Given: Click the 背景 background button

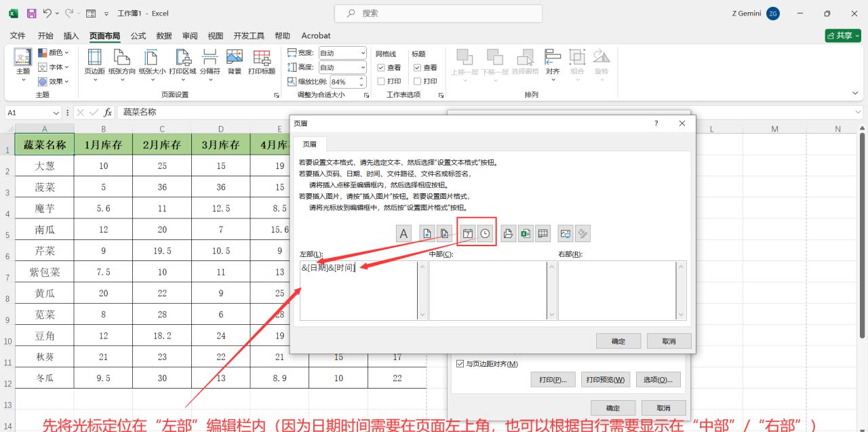Looking at the screenshot, I should point(235,63).
